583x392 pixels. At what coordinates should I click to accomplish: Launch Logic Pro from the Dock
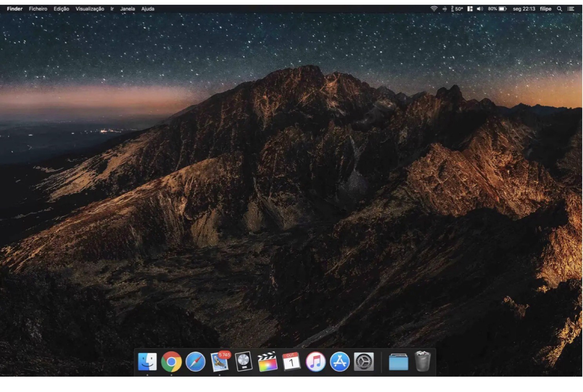coord(243,361)
